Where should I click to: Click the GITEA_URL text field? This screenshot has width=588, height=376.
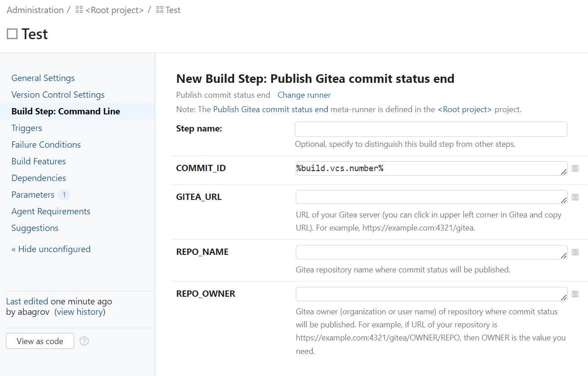tap(431, 197)
